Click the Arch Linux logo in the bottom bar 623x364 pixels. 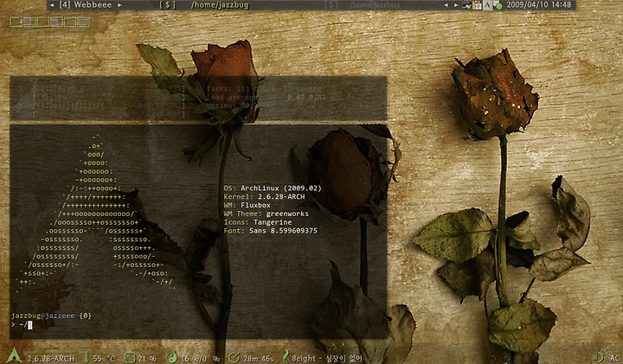point(15,355)
